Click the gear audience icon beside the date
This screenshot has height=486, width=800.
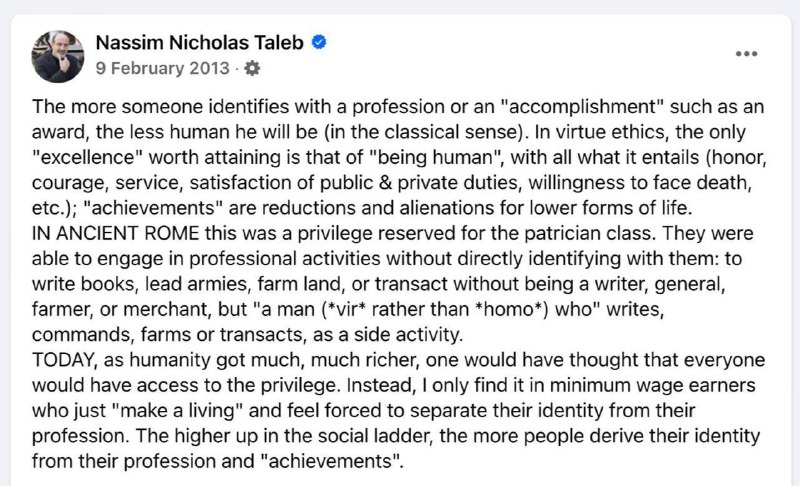tap(252, 68)
